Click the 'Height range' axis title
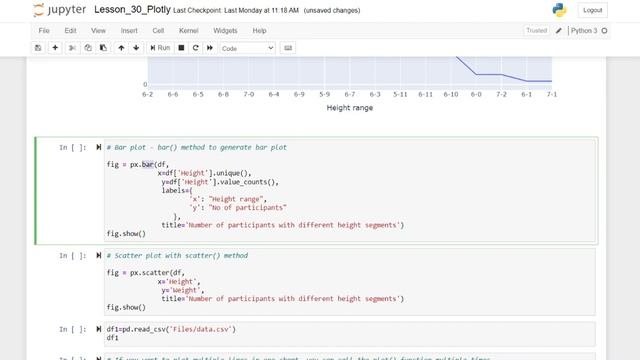The height and width of the screenshot is (360, 640). coord(350,108)
